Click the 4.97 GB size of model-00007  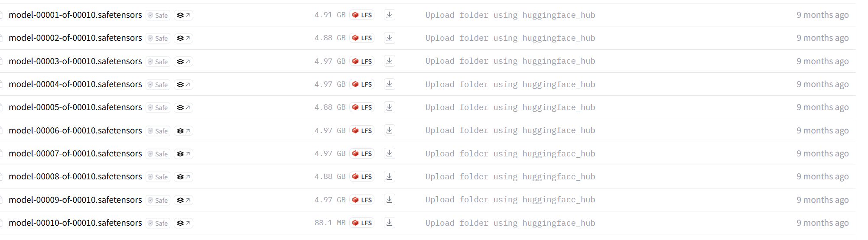[x=330, y=154]
